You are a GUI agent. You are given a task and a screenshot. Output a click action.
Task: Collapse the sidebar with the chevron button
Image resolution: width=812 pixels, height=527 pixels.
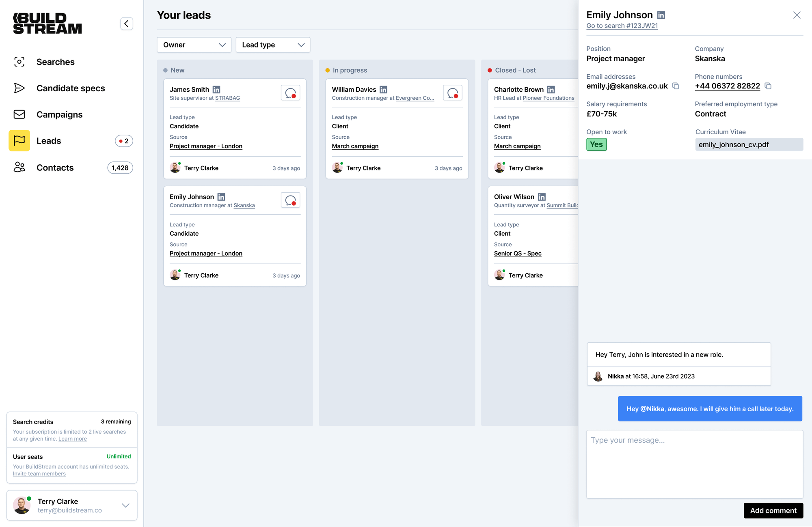[126, 24]
